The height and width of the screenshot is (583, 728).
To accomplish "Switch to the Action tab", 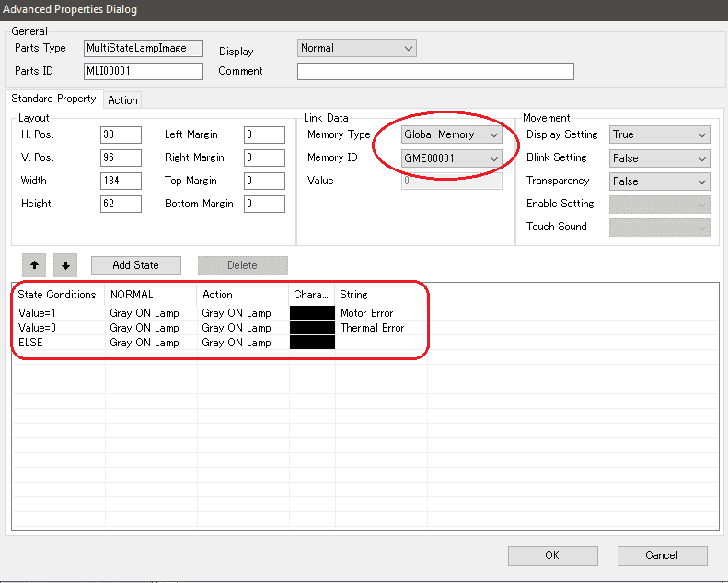I will pyautogui.click(x=122, y=100).
